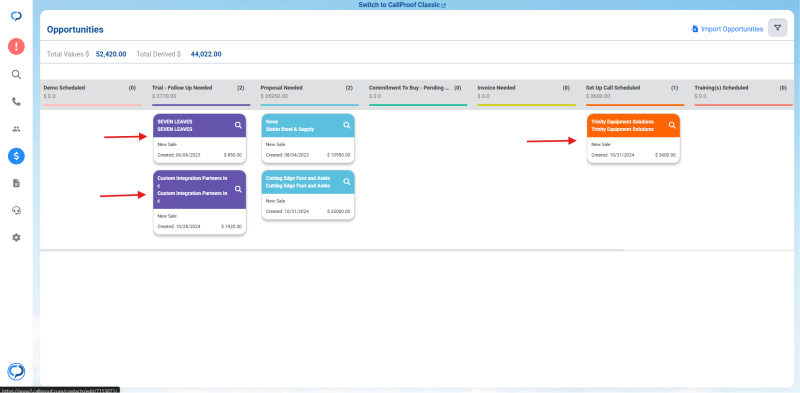Viewport: 800px width, 393px height.
Task: Open the CallProof chat bubble at bottom left
Action: (16, 372)
